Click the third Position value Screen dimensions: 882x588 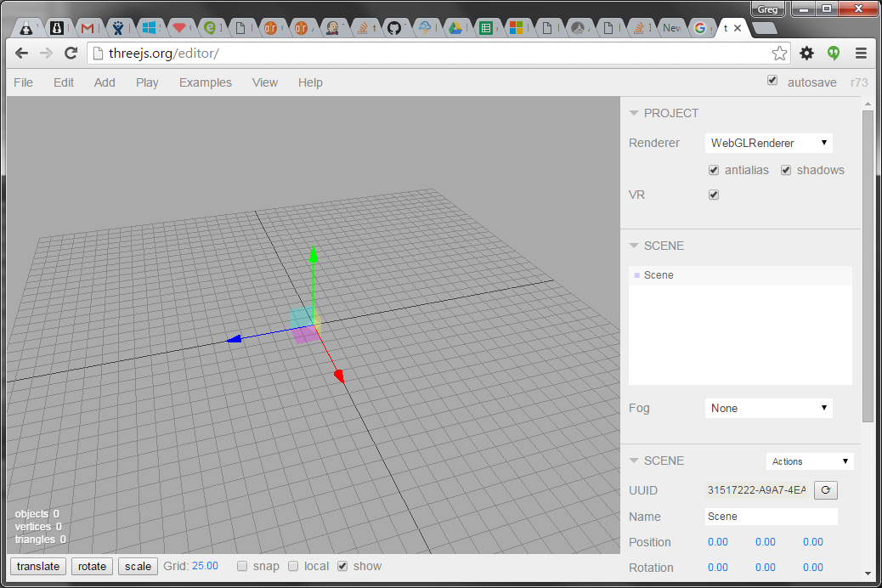click(x=813, y=542)
